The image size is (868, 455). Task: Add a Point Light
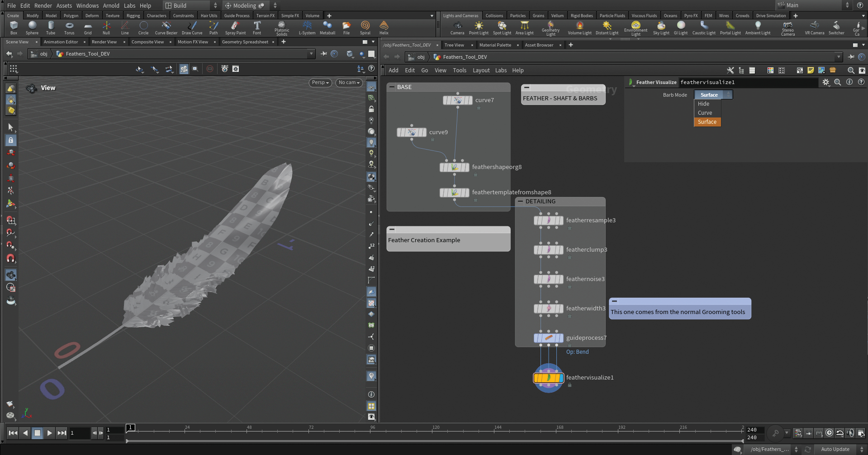pyautogui.click(x=479, y=28)
